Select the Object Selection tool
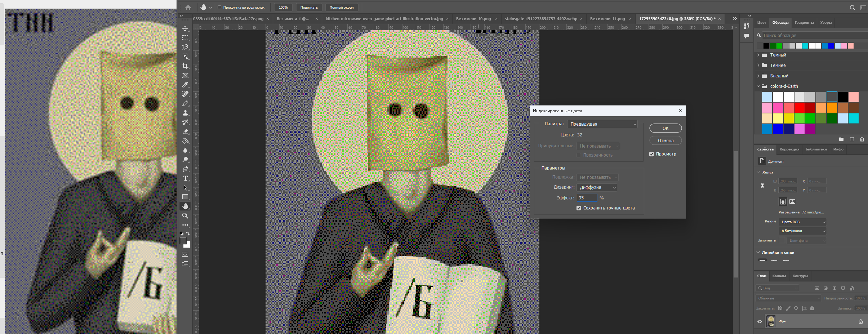The width and height of the screenshot is (868, 334). pos(185,57)
